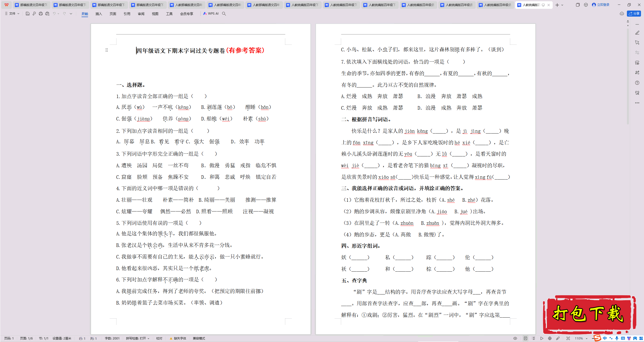This screenshot has height=342, width=644.
Task: Open the 页面 ribbon tab
Action: click(x=113, y=14)
